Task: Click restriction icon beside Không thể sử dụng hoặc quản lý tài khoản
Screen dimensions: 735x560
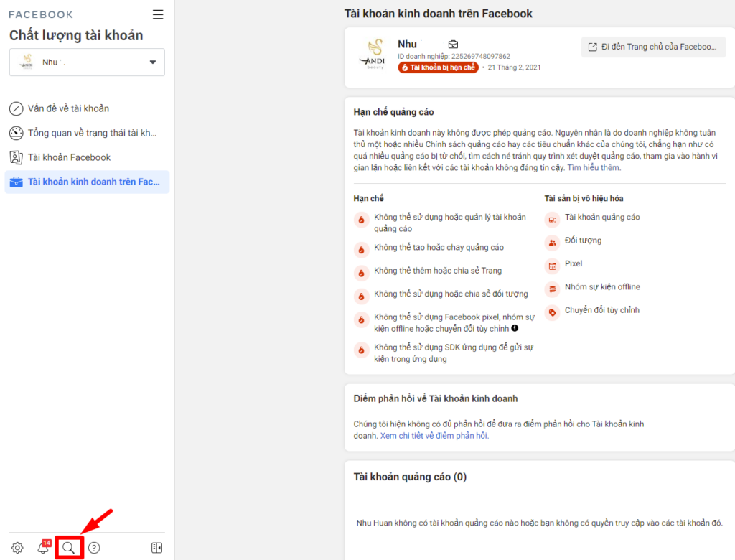Action: click(x=362, y=220)
